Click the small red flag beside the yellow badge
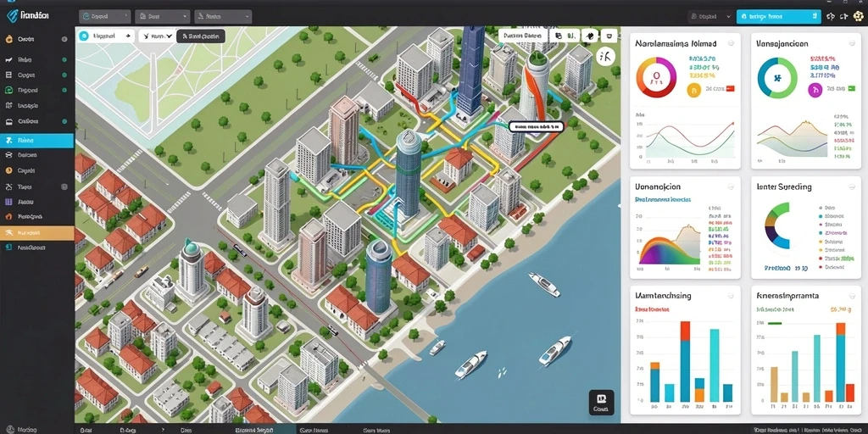This screenshot has width=868, height=434. (x=730, y=88)
